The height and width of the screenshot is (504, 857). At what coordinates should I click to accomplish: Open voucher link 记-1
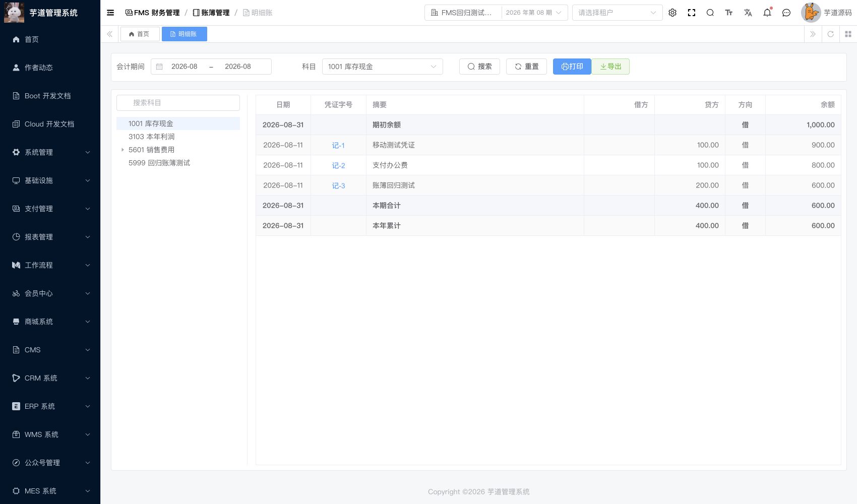[x=338, y=145]
